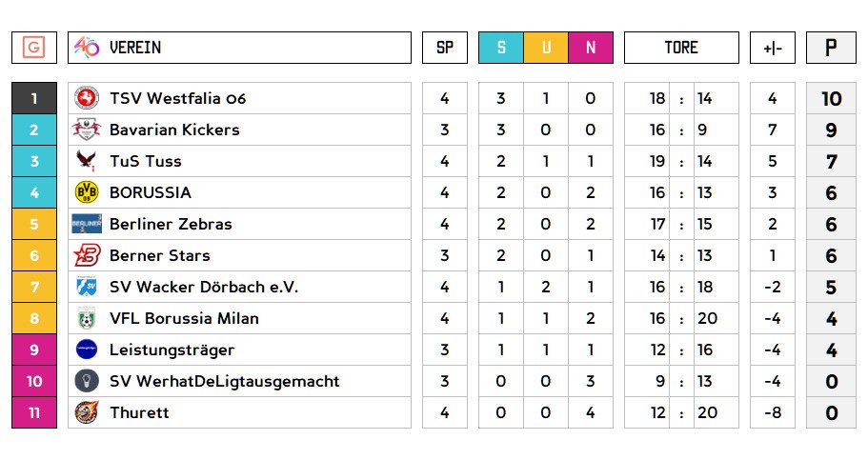Select the VFL Borussia Milan team name
This screenshot has width=868, height=460.
point(184,318)
